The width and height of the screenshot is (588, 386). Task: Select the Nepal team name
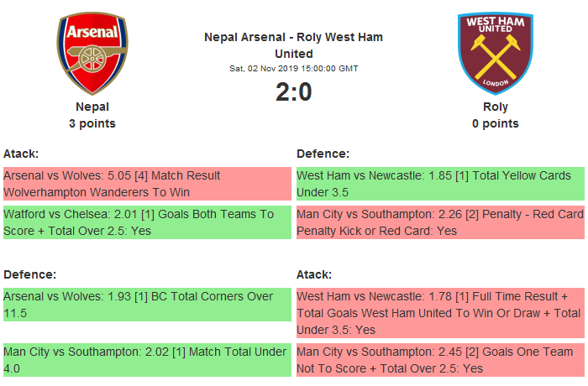[x=92, y=107]
